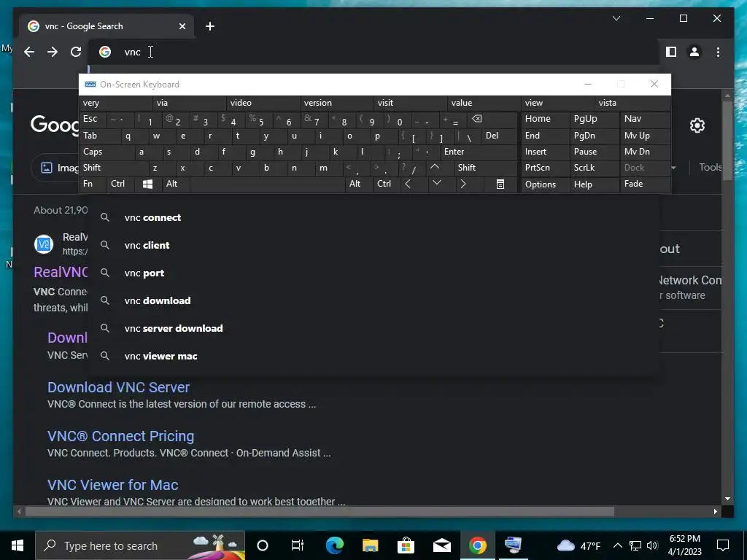Tap the Windows logo key on On-Screen Keyboard
The width and height of the screenshot is (747, 560).
pyautogui.click(x=147, y=184)
